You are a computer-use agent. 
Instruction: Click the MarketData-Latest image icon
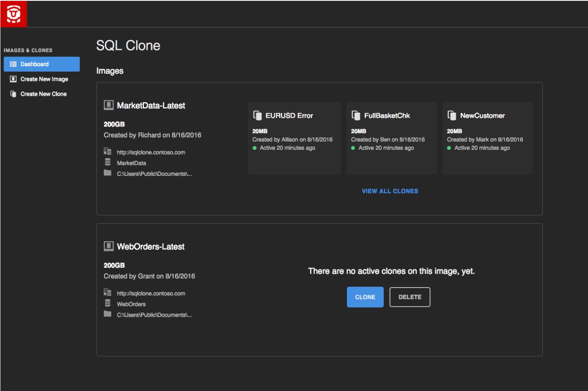(x=108, y=105)
